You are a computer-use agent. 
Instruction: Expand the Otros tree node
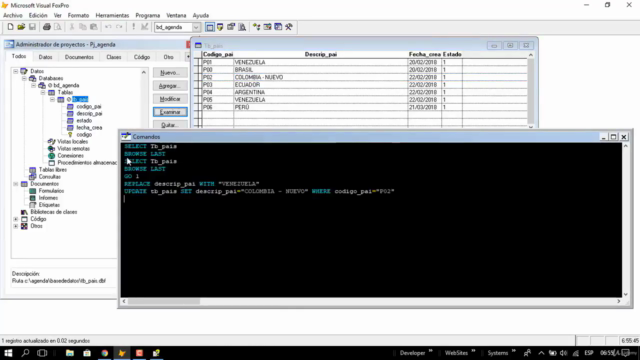tap(16, 226)
